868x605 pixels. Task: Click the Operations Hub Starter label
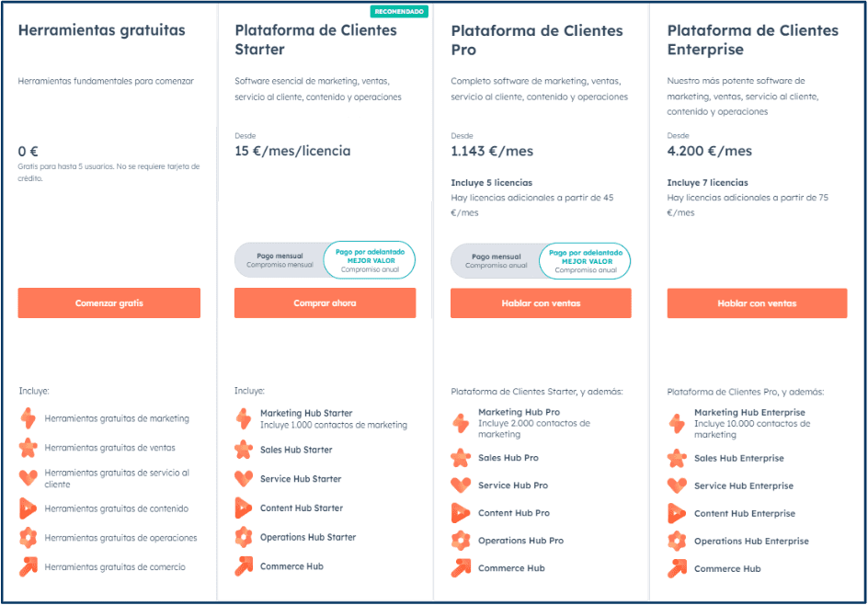[x=308, y=538]
